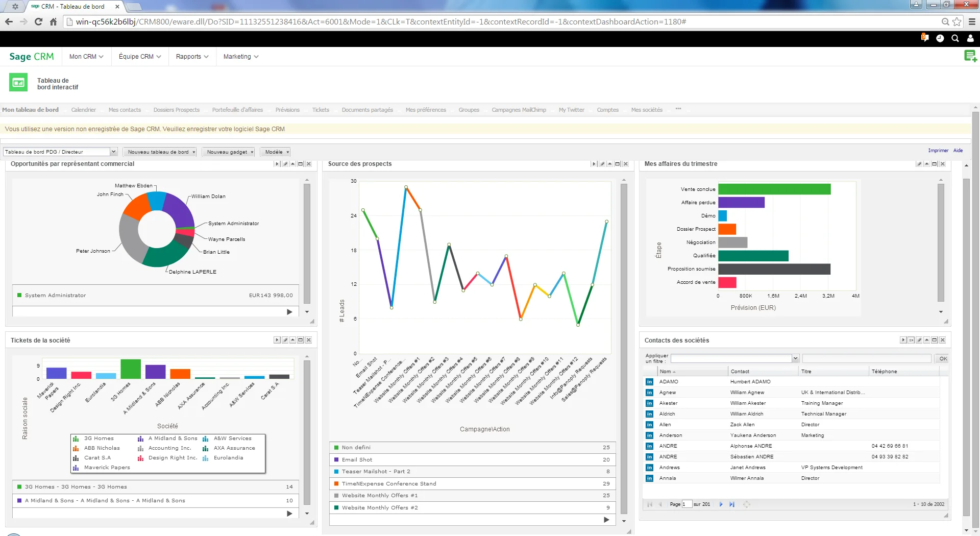
Task: Open the search magnifier in black bar
Action: tap(955, 38)
